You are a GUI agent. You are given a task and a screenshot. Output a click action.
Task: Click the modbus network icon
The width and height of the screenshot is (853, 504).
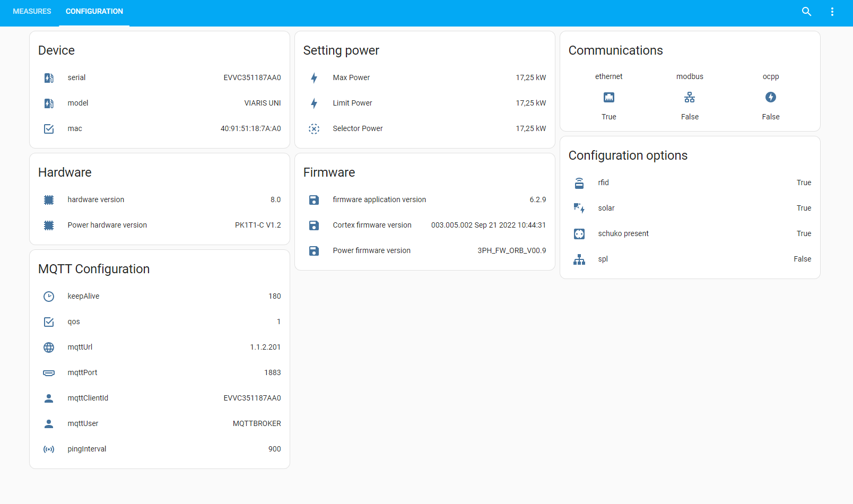[x=690, y=97]
